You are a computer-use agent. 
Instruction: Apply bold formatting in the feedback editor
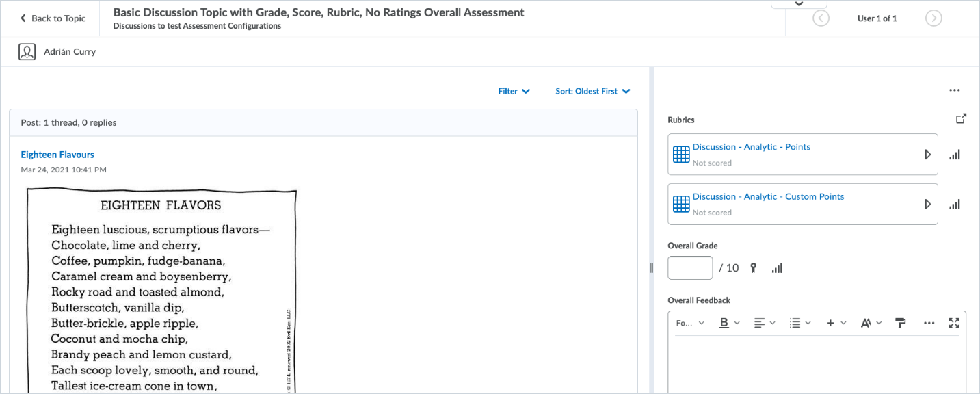[724, 322]
